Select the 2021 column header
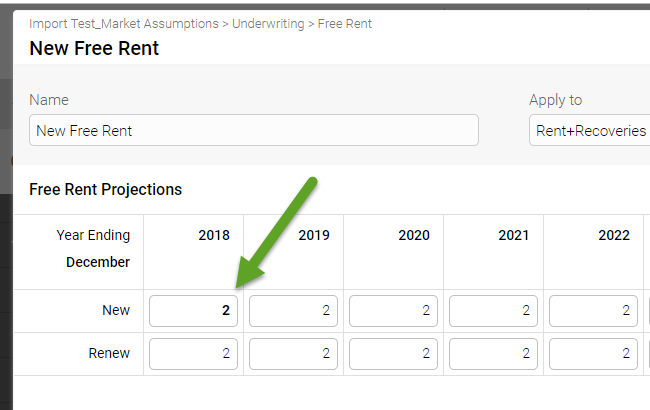650x410 pixels. click(514, 235)
